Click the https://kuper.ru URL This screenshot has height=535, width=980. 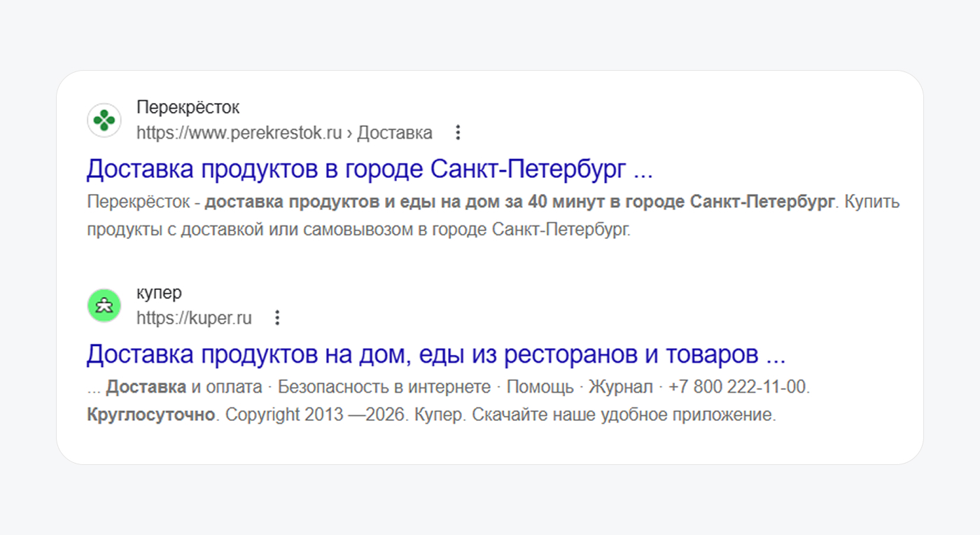(x=194, y=319)
